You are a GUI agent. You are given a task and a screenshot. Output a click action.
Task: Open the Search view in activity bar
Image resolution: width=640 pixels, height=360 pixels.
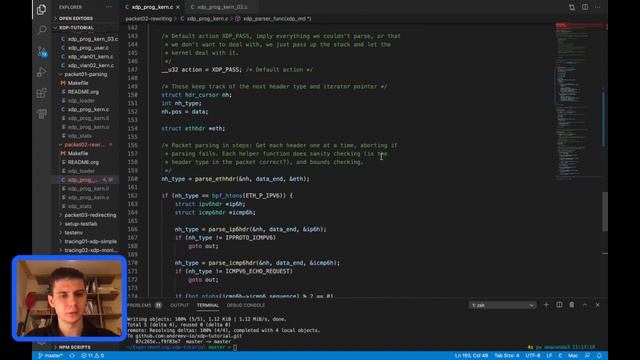41,30
